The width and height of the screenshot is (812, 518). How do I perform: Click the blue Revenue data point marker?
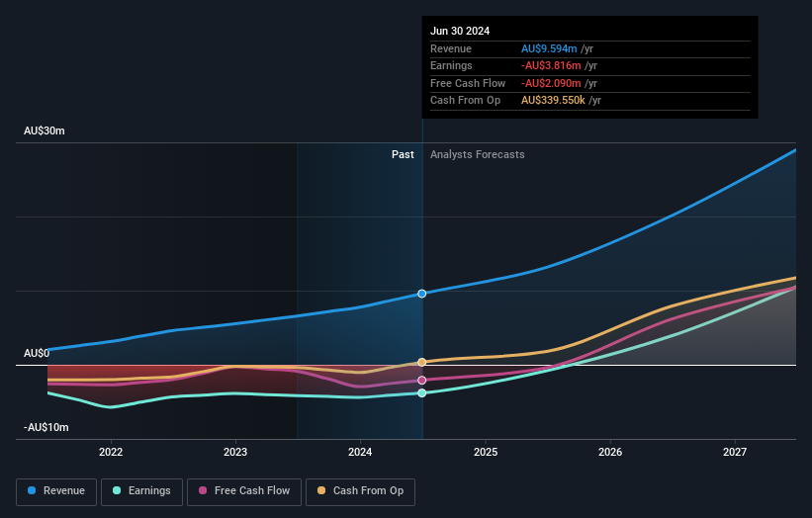click(x=422, y=294)
